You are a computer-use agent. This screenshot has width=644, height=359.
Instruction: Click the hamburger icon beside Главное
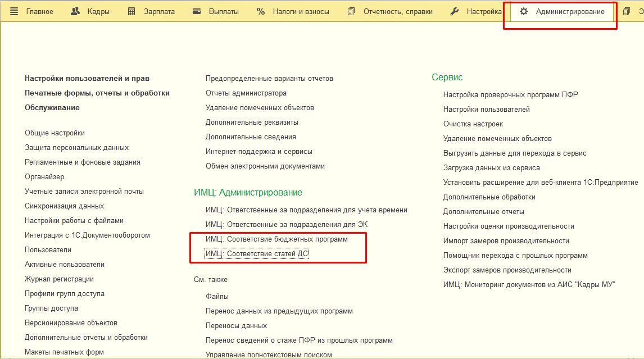coord(13,11)
